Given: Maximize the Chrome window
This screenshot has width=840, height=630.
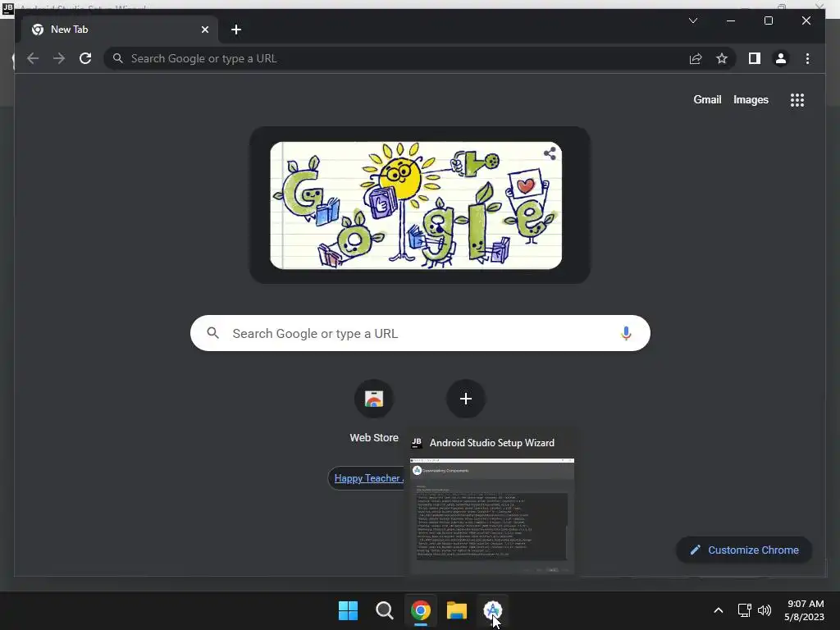Looking at the screenshot, I should 768,21.
